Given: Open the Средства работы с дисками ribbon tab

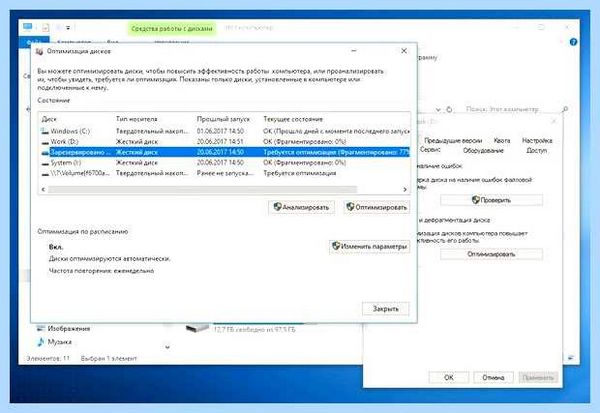Looking at the screenshot, I should (171, 29).
